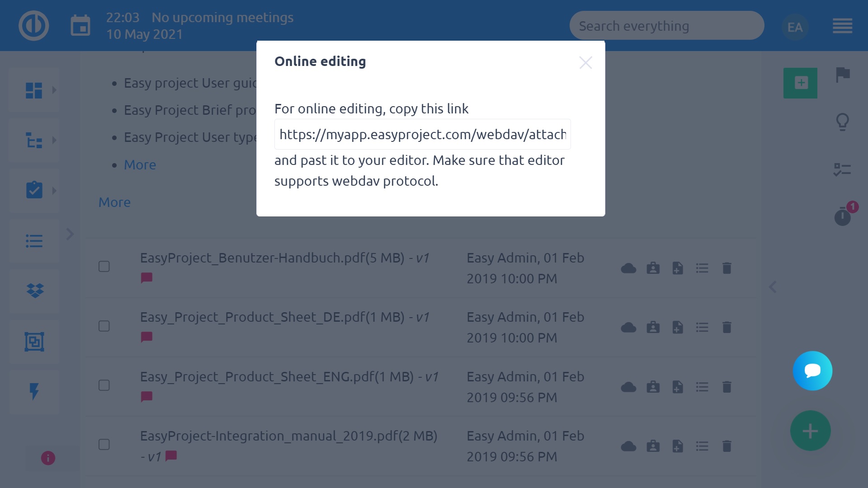Click cloud icon for EasyProject_Benutzer-Handbuch.pdf
Image resolution: width=868 pixels, height=488 pixels.
[628, 268]
